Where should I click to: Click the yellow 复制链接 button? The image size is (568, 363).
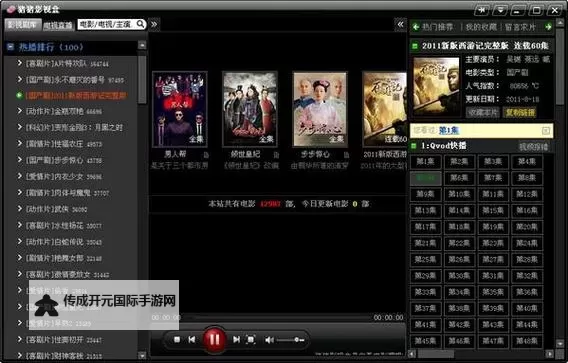coord(520,112)
